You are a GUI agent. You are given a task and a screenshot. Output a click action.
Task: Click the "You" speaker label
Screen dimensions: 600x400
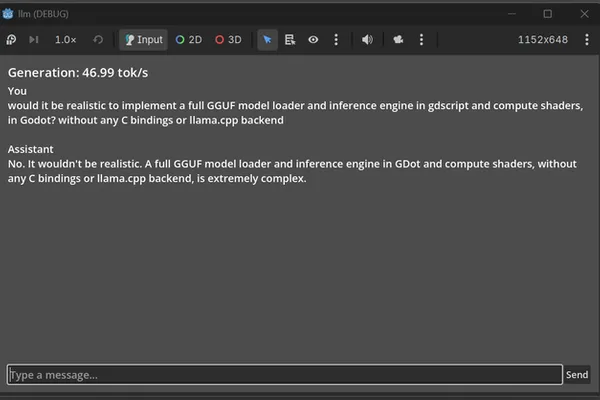pos(17,91)
